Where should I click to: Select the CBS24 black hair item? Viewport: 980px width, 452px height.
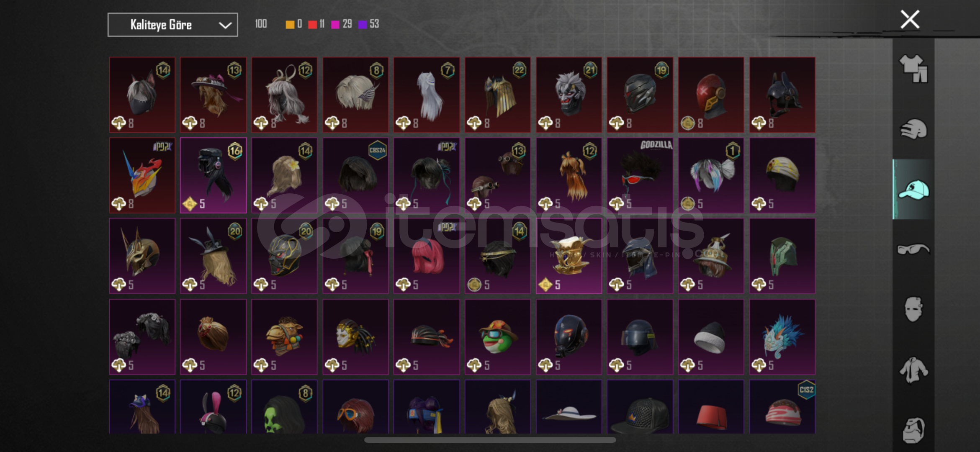point(355,175)
